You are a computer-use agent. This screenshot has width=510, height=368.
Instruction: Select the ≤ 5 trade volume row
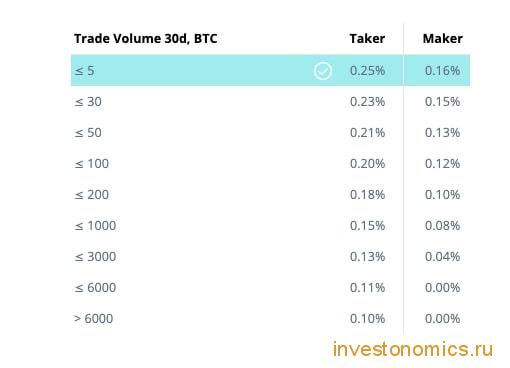(270, 70)
